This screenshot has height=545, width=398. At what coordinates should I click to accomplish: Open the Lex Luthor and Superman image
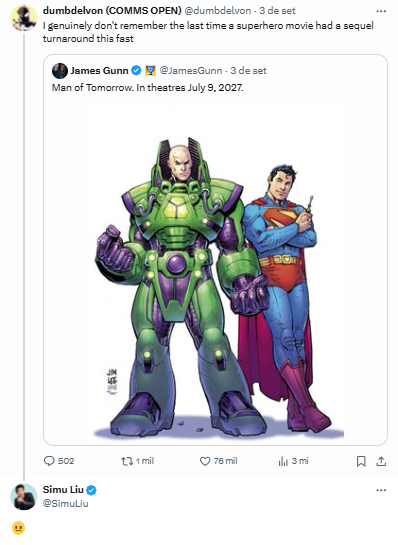(215, 271)
